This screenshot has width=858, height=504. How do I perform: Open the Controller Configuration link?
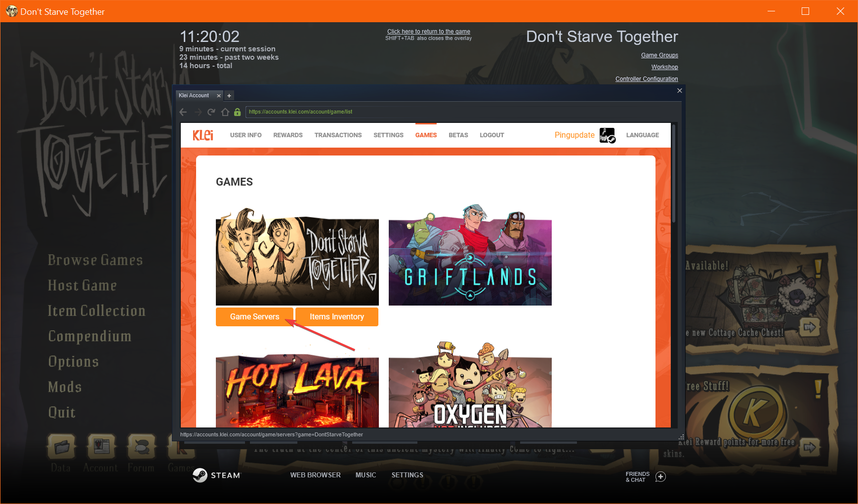[x=646, y=79]
